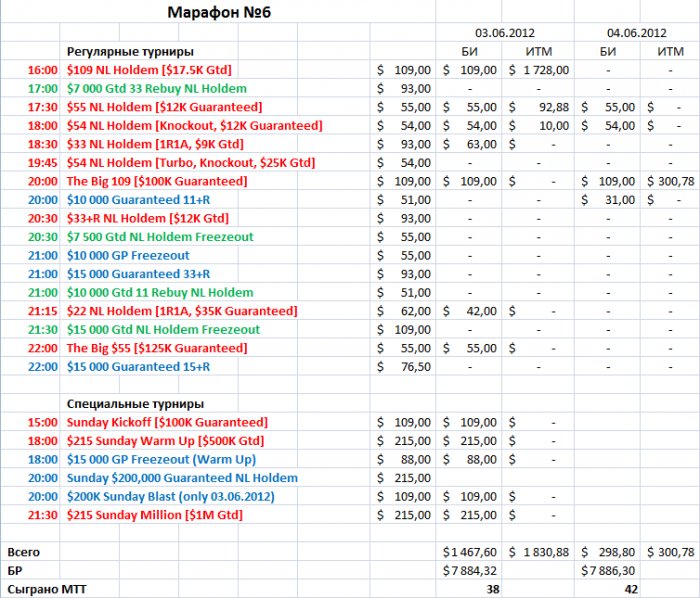Click the Сыграно МТТ row label
The image size is (700, 598).
(x=47, y=590)
